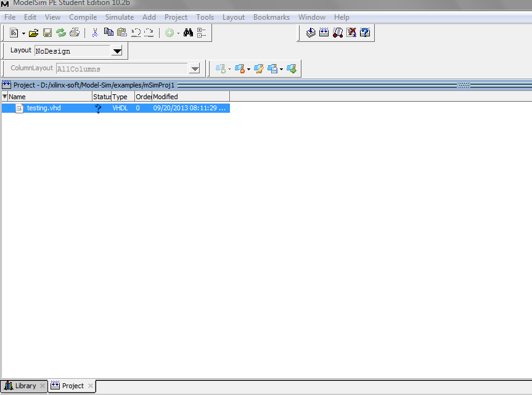
Task: Click the Save floppy disk icon
Action: pos(47,33)
